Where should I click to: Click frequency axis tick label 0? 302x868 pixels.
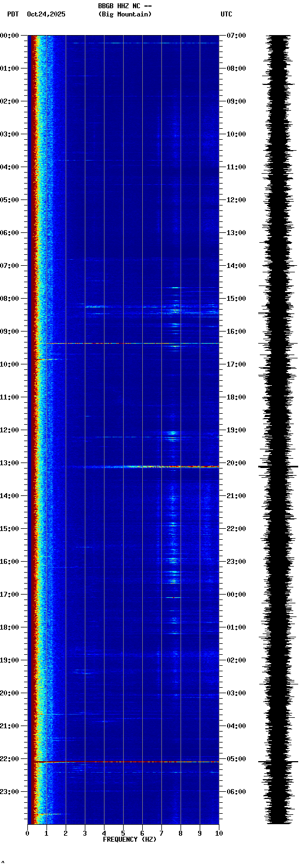[x=27, y=833]
